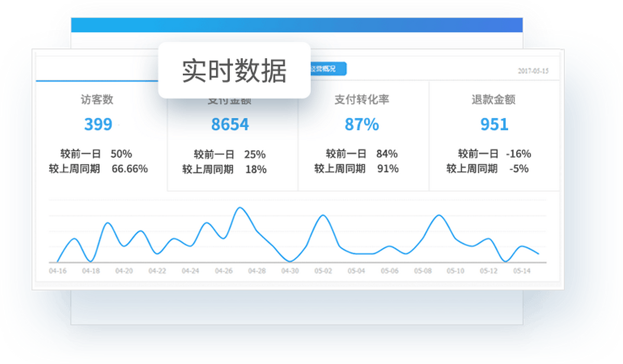Click the 951 refund amount value
This screenshot has width=623, height=364.
coord(494,124)
